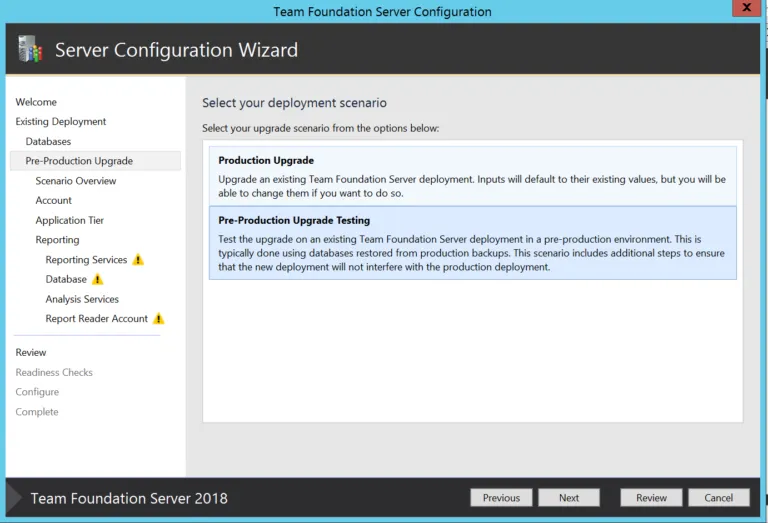Open the Reporting step
Viewport: 768px width, 523px height.
click(57, 240)
